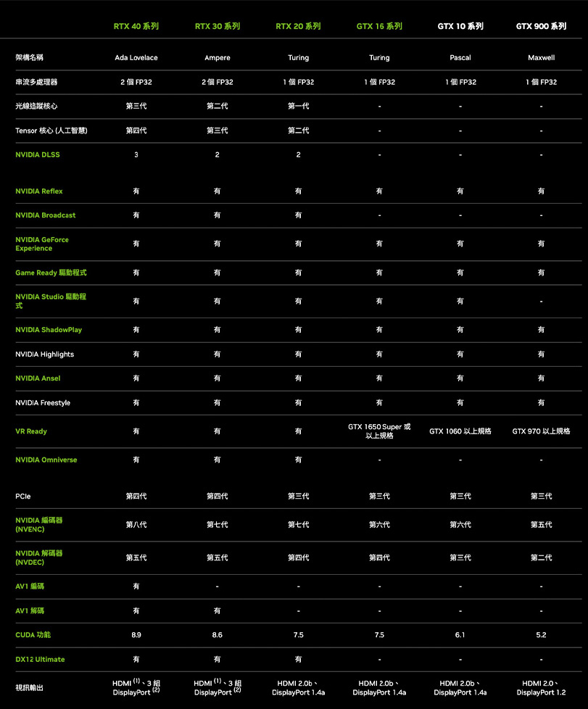Open the NVIDIA 解碼器 (NVDEC) link
Screen dimensions: 588x709
(x=39, y=557)
